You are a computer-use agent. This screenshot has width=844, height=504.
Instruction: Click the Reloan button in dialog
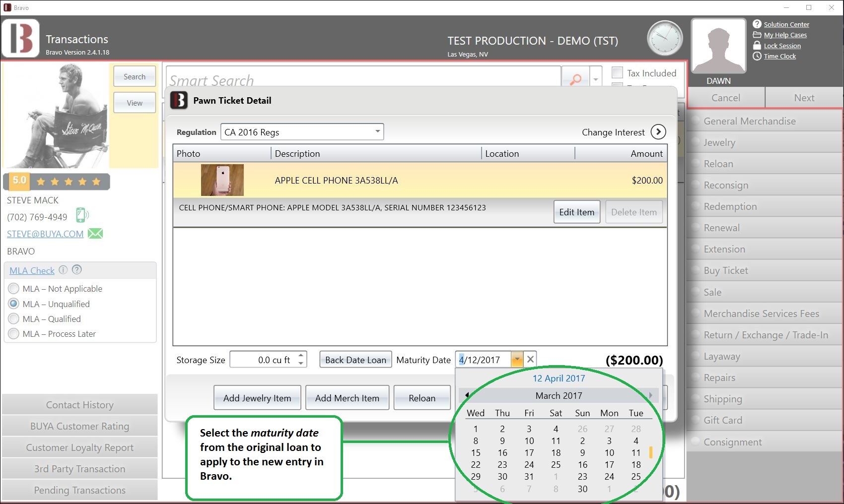tap(422, 398)
